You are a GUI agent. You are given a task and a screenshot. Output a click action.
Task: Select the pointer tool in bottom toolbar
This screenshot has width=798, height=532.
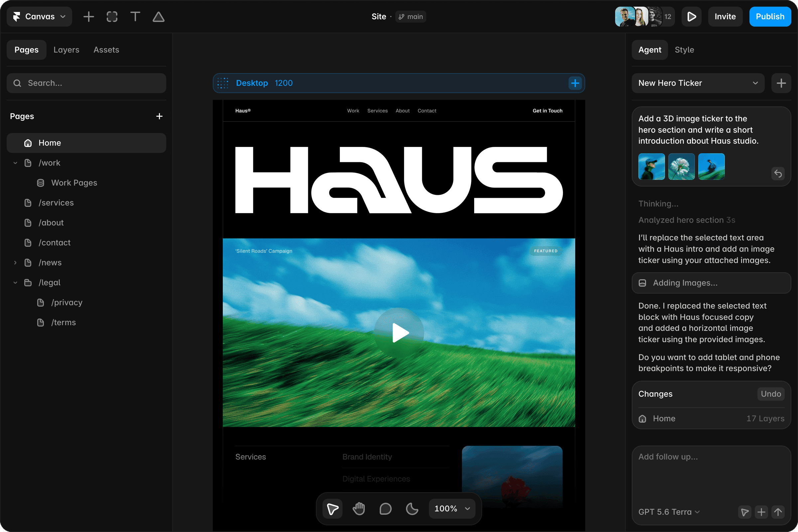coord(332,509)
